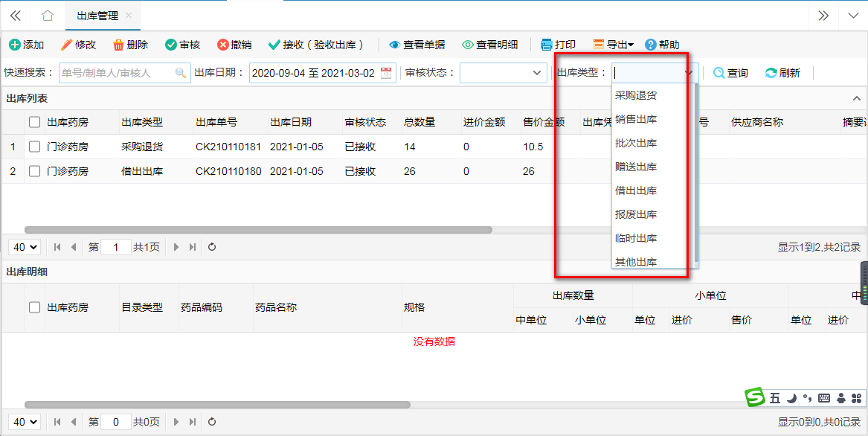Check the checkbox for row 1 门诊药房
Screen dimensions: 868x436
pyautogui.click(x=34, y=147)
